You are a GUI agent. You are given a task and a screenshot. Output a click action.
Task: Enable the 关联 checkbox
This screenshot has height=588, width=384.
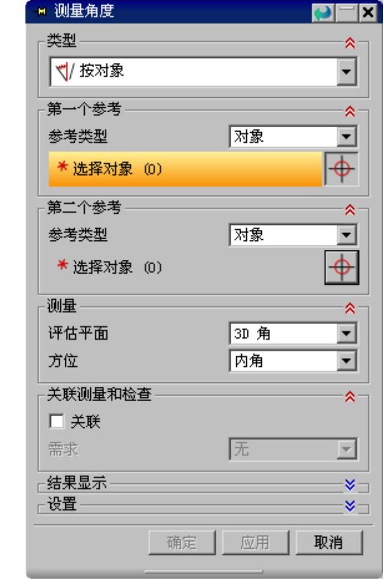(x=56, y=421)
